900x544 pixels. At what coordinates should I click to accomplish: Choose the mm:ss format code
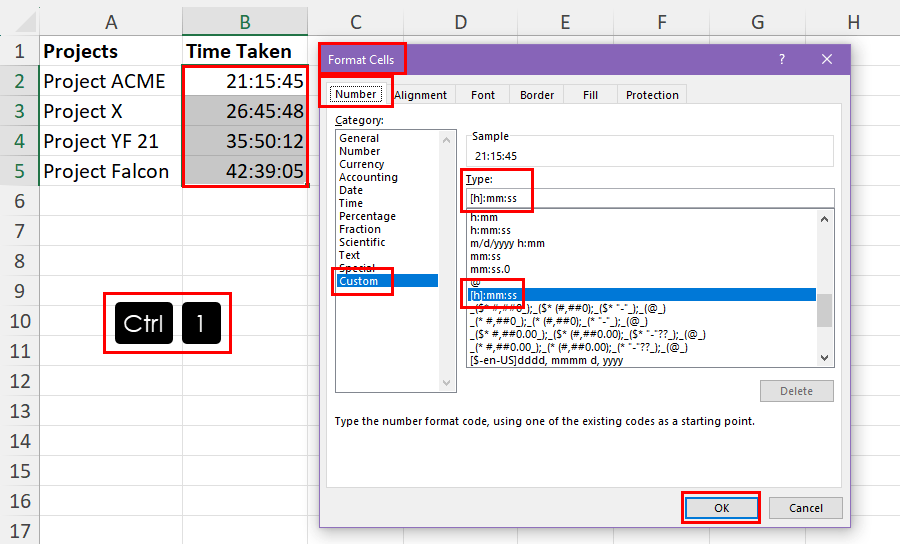click(485, 257)
